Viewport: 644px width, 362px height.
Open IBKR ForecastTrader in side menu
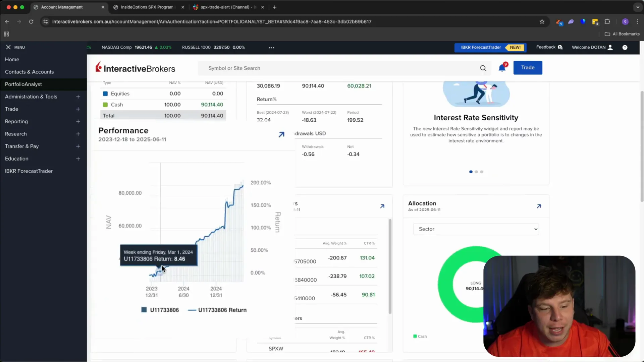(29, 171)
